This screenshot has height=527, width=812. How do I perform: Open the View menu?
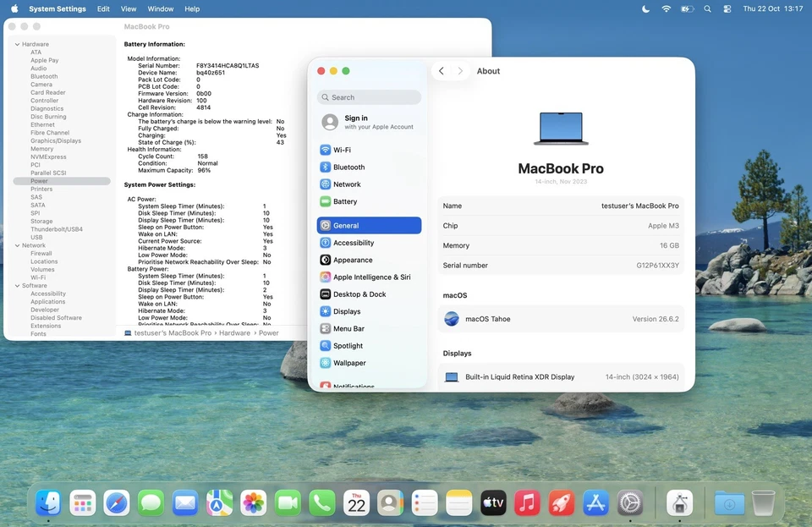click(129, 8)
